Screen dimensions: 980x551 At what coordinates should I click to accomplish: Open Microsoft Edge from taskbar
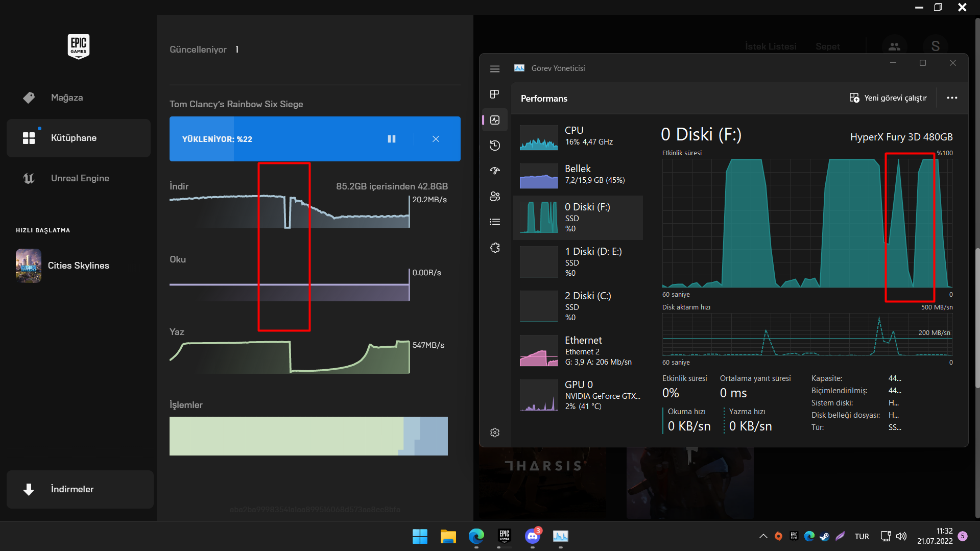tap(476, 536)
